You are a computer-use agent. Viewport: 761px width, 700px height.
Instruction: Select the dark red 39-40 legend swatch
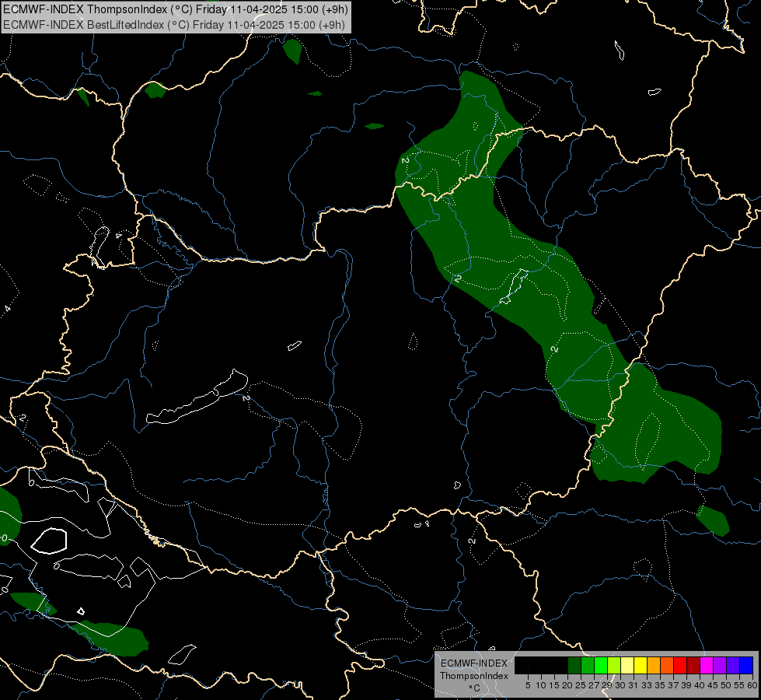(693, 665)
